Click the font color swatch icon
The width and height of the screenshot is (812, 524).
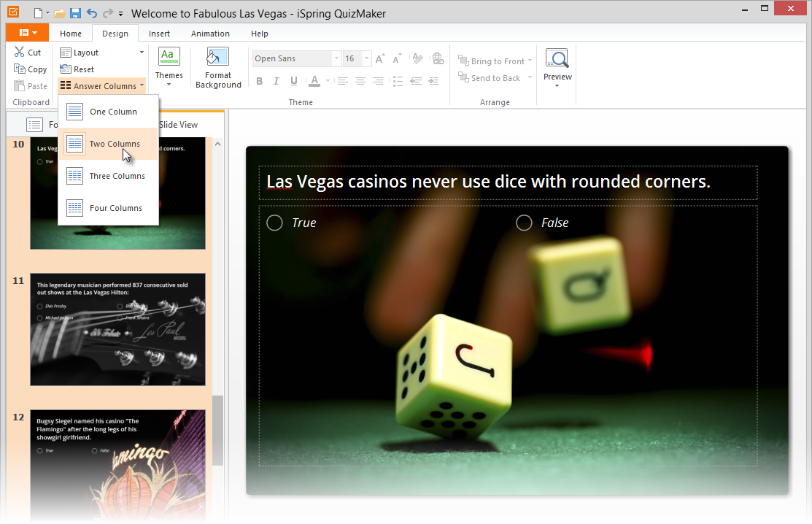tap(314, 81)
